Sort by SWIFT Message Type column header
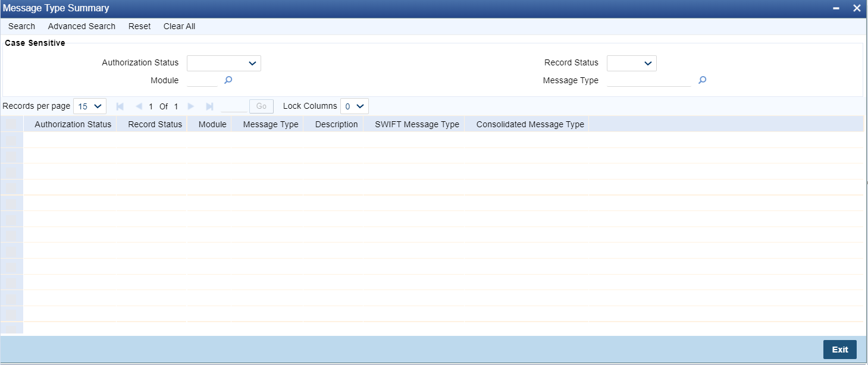868x365 pixels. click(x=417, y=124)
